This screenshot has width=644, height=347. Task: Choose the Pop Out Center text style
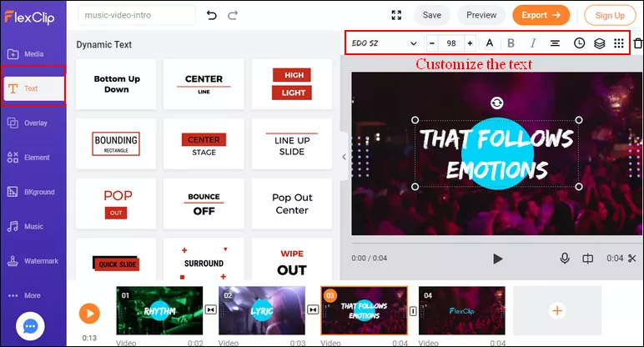click(292, 204)
